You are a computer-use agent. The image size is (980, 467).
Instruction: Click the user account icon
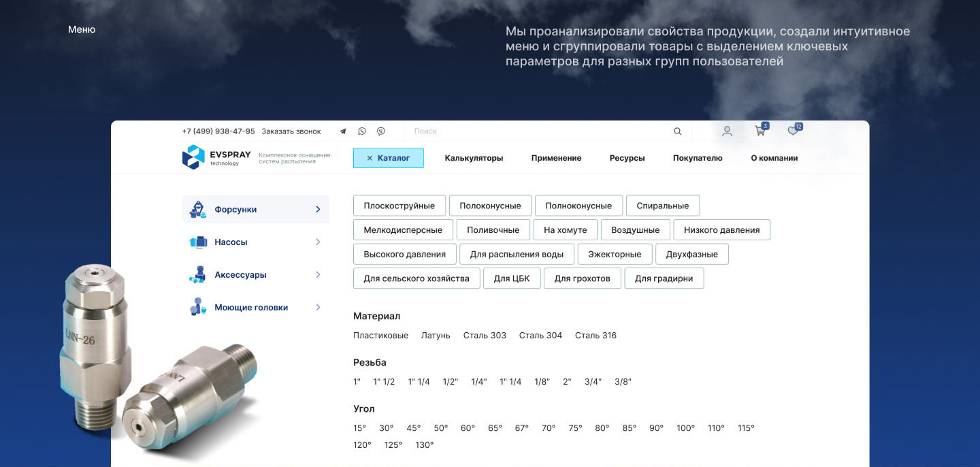[x=727, y=131]
